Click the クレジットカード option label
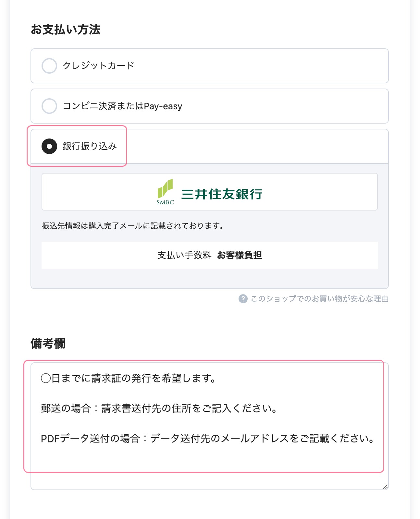This screenshot has width=420, height=519. pyautogui.click(x=98, y=66)
